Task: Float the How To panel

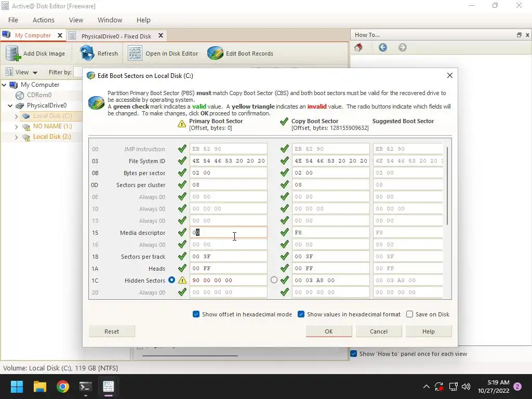Action: 519,35
